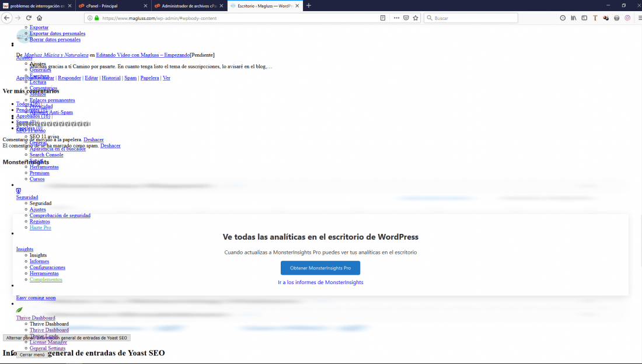This screenshot has width=642, height=364.
Task: Open the Firefox hamburger menu
Action: [x=639, y=18]
